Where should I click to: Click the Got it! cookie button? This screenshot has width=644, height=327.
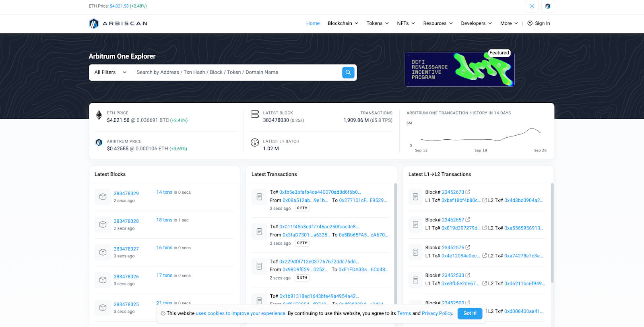pyautogui.click(x=470, y=313)
